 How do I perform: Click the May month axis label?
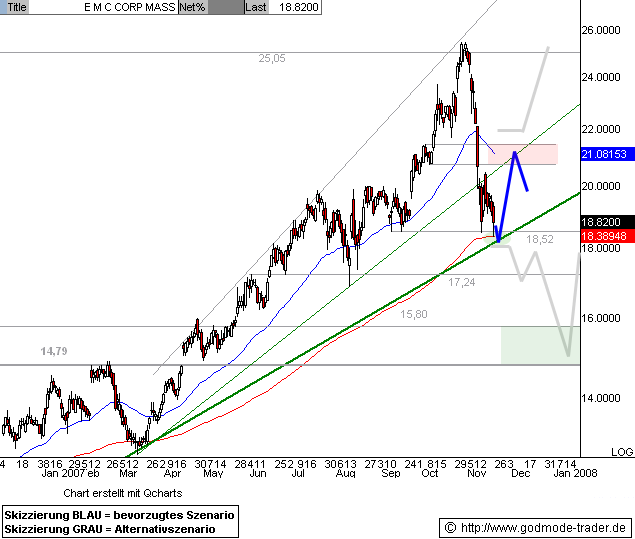coord(213,473)
